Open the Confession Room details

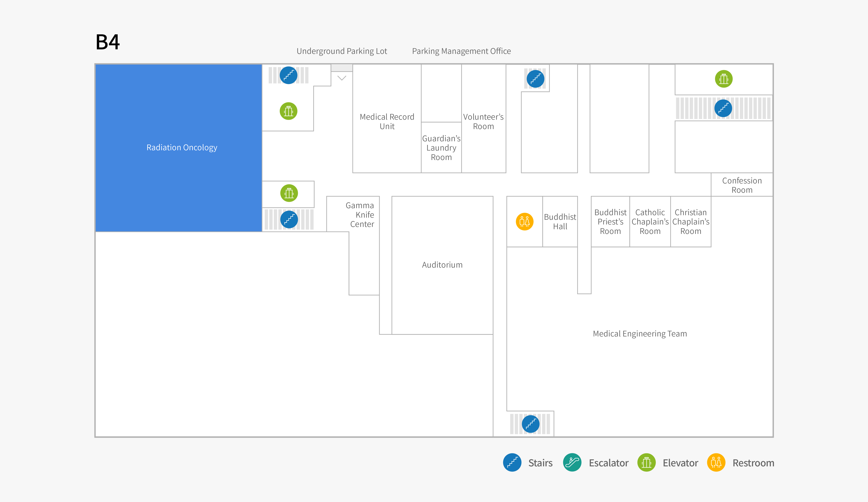[741, 184]
